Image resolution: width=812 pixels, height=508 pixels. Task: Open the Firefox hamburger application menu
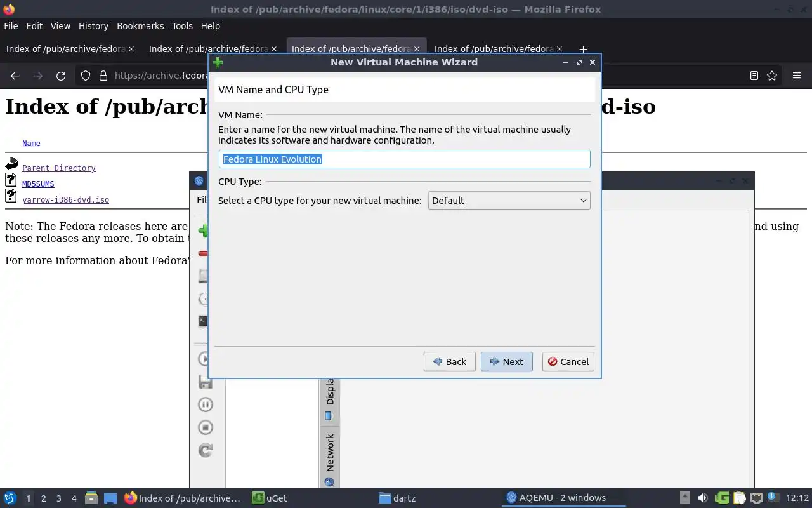pos(797,76)
